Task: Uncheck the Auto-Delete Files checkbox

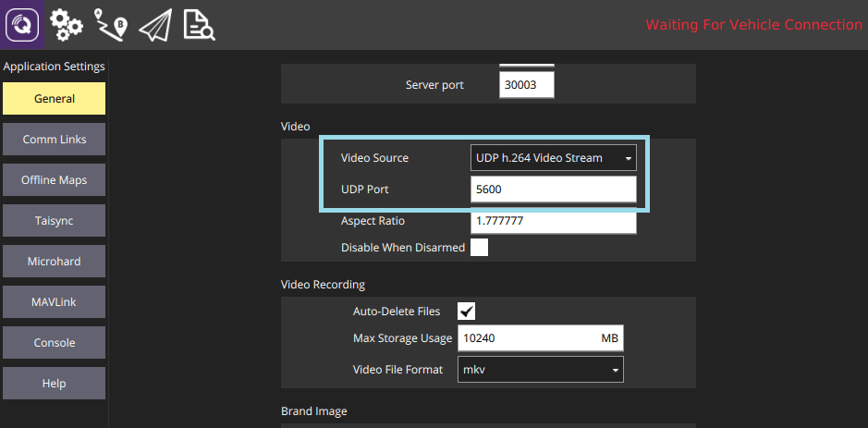Action: pos(467,312)
